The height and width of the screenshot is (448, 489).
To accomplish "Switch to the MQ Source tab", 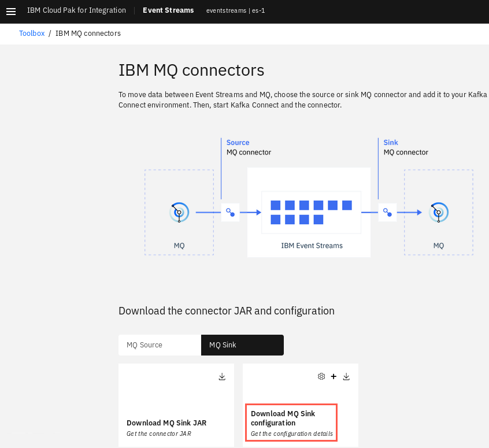I will click(x=160, y=345).
